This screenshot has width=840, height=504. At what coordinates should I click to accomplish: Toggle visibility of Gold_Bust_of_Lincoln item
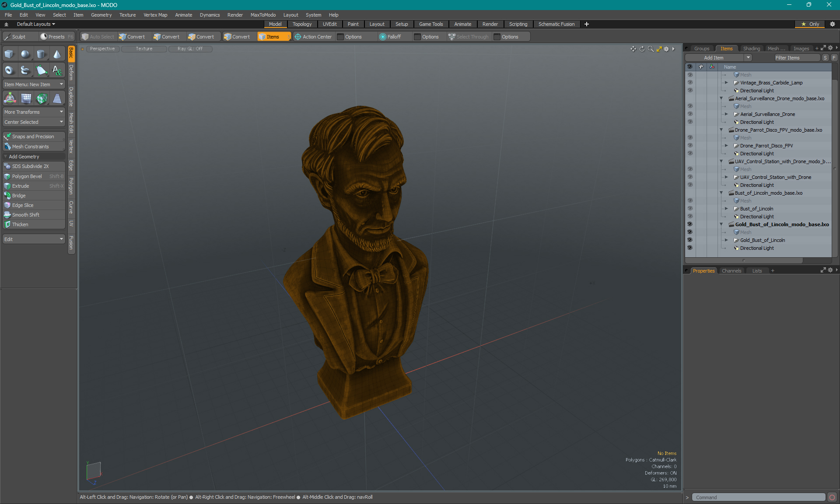click(690, 240)
